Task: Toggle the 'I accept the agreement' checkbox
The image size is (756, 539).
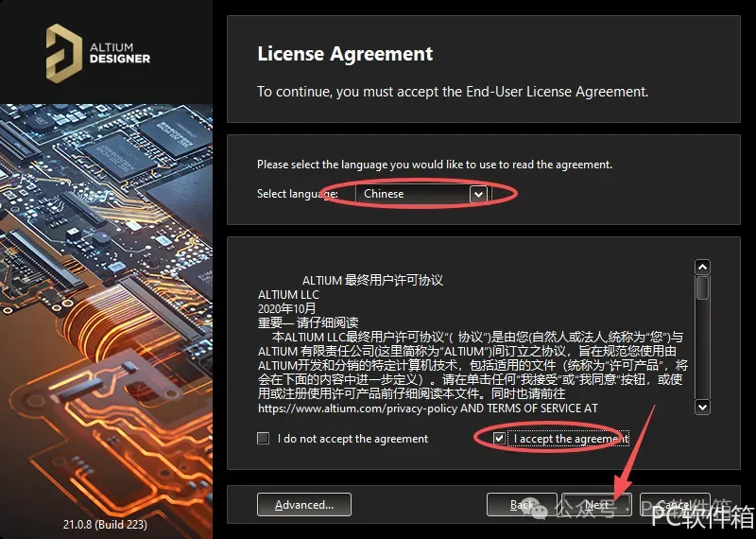Action: [x=499, y=438]
